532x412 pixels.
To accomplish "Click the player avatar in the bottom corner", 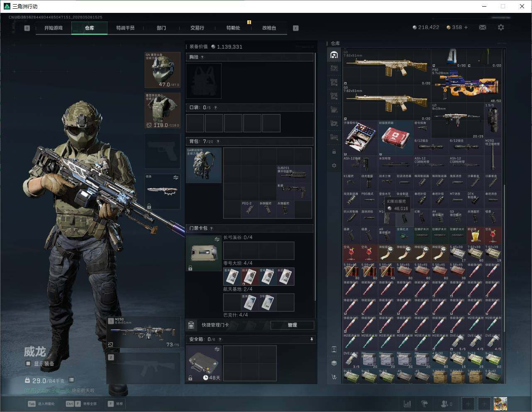I will pyautogui.click(x=500, y=404).
